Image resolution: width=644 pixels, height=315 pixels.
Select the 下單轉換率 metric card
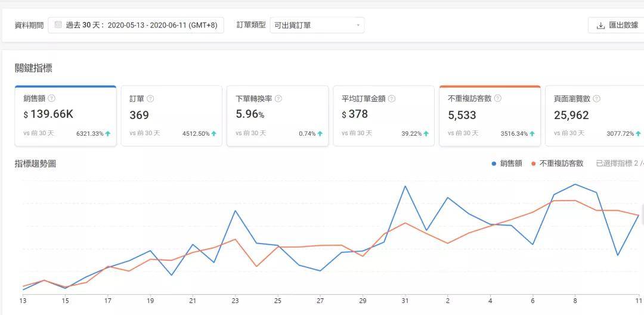(x=278, y=116)
